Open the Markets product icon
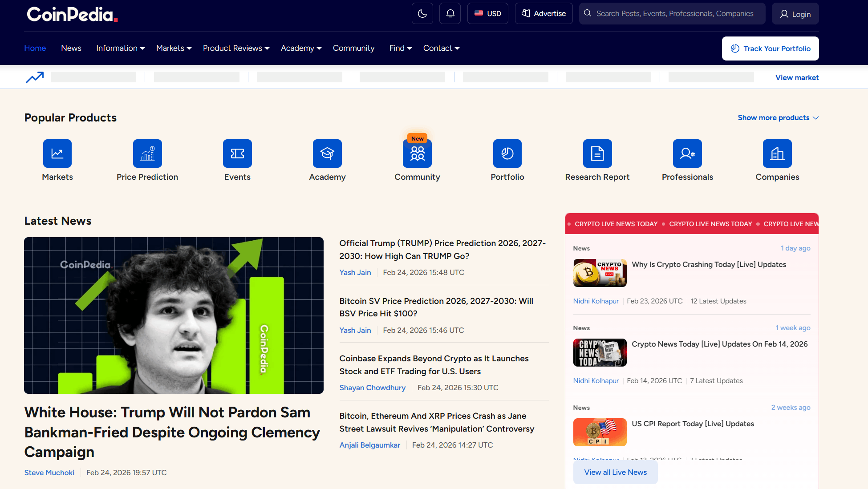 pos(57,154)
